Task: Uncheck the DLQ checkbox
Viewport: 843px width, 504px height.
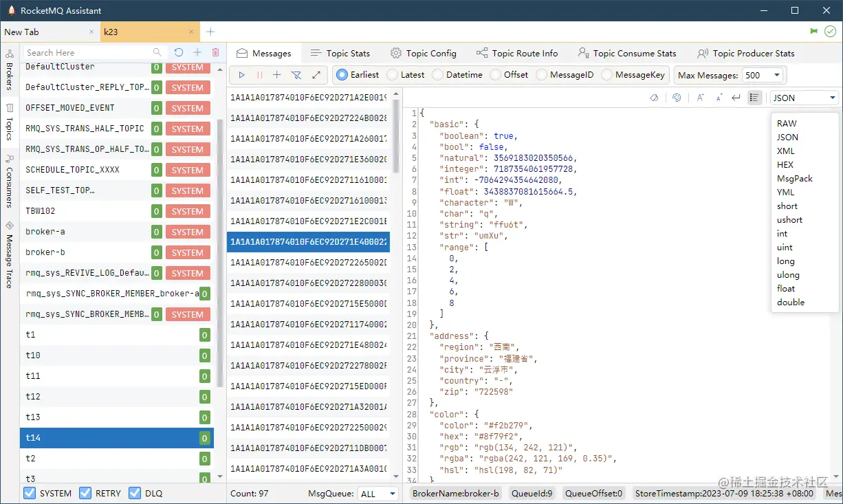Action: pyautogui.click(x=135, y=493)
